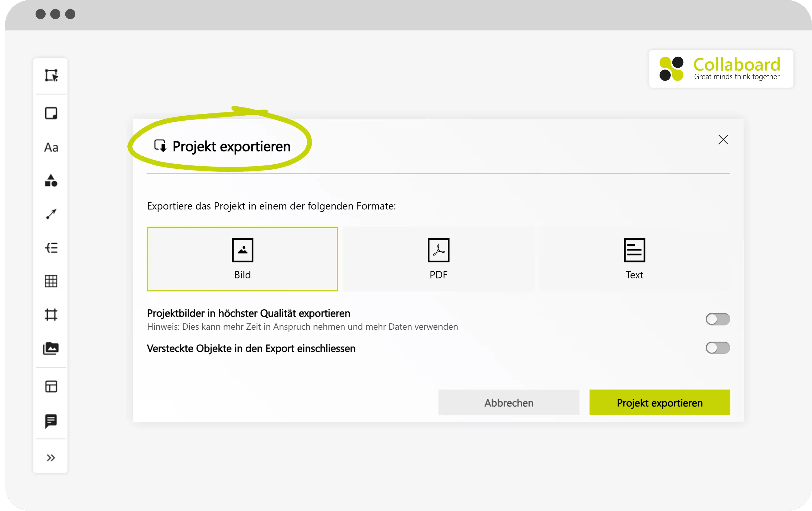
Task: Open the comments tool
Action: [x=51, y=420]
